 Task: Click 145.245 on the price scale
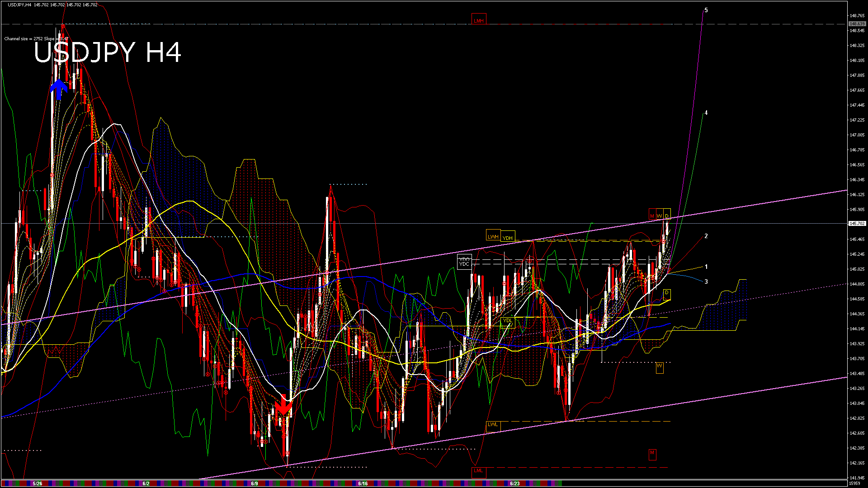point(857,254)
